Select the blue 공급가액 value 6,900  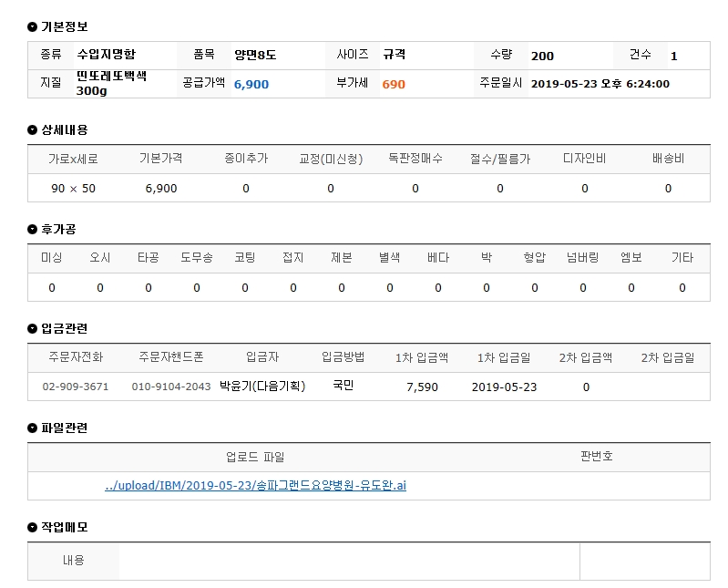pos(251,84)
